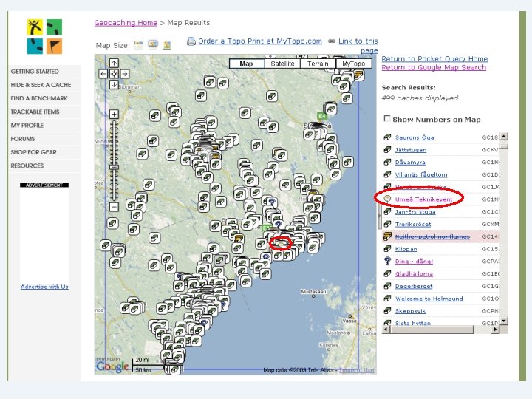Click the map Terms of Use link
The height and width of the screenshot is (399, 532).
pyautogui.click(x=357, y=370)
